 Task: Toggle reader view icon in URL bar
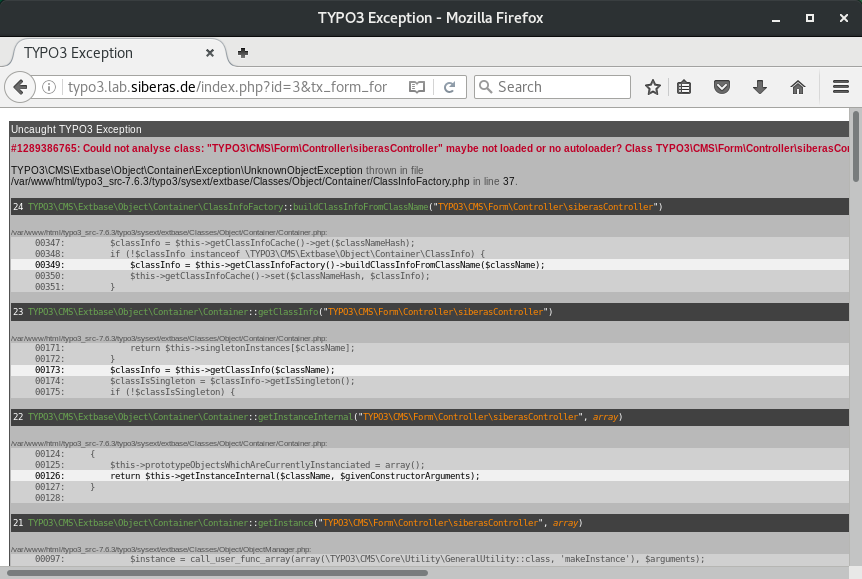click(x=417, y=87)
